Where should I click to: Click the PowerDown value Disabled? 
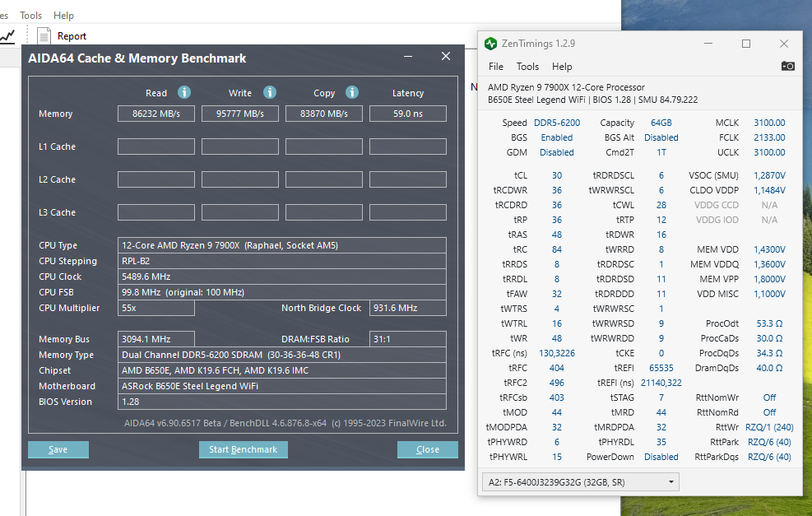coord(661,457)
